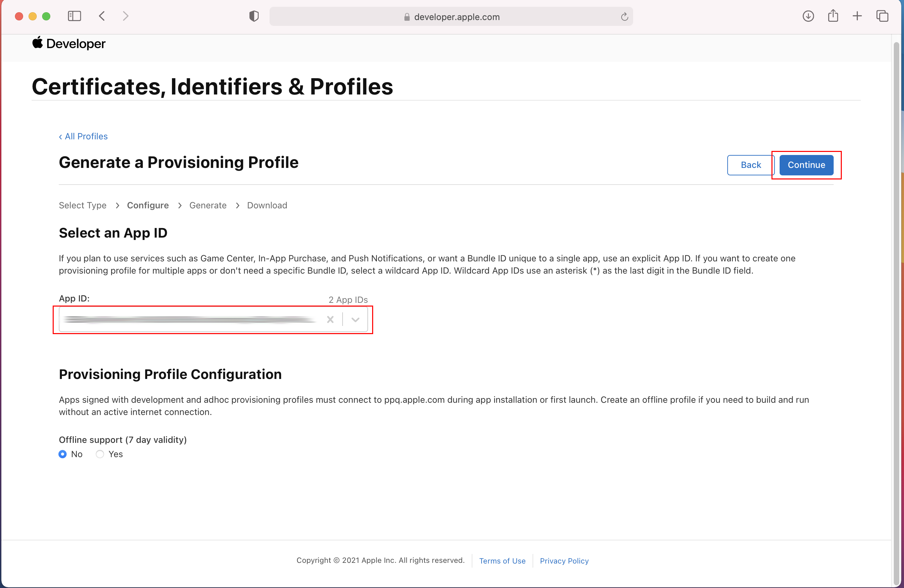Click the App ID selection field

(190, 319)
